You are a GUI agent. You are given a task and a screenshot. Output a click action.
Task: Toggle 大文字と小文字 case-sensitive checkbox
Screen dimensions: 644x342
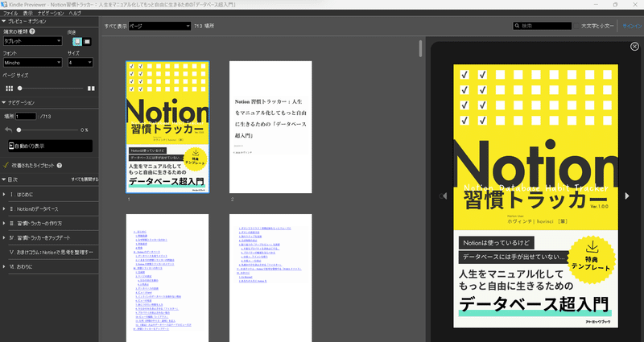click(x=576, y=26)
